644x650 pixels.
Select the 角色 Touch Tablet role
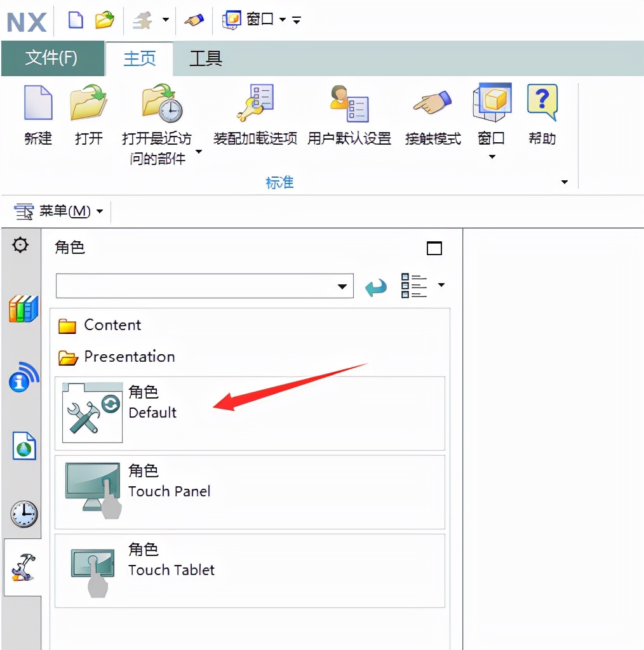pos(250,571)
